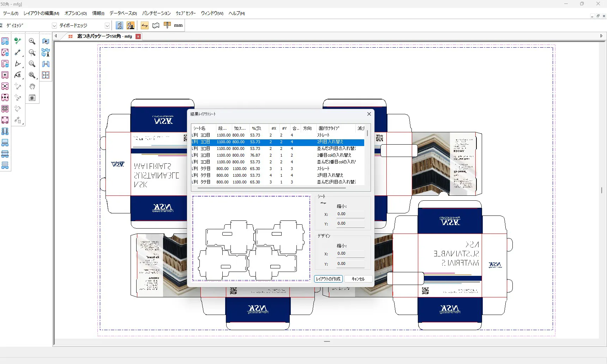Click the tab scroll right arrow
607x364 pixels.
click(x=601, y=36)
